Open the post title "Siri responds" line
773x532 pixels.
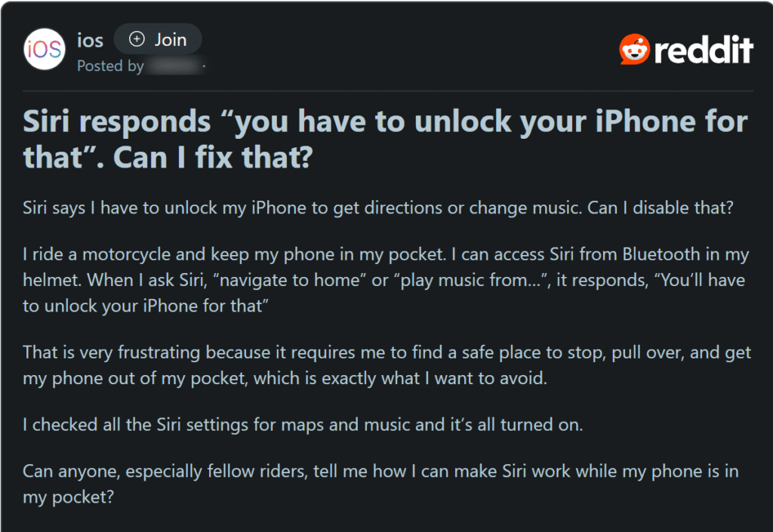tap(385, 122)
